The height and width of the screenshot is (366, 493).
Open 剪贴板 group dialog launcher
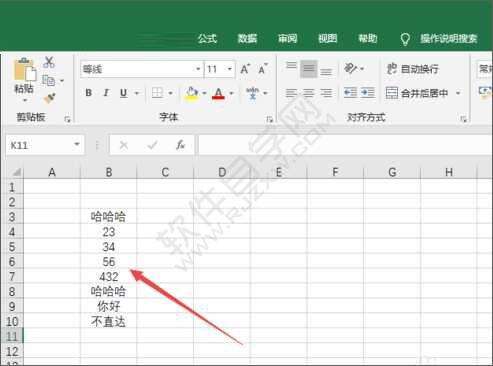[x=67, y=119]
